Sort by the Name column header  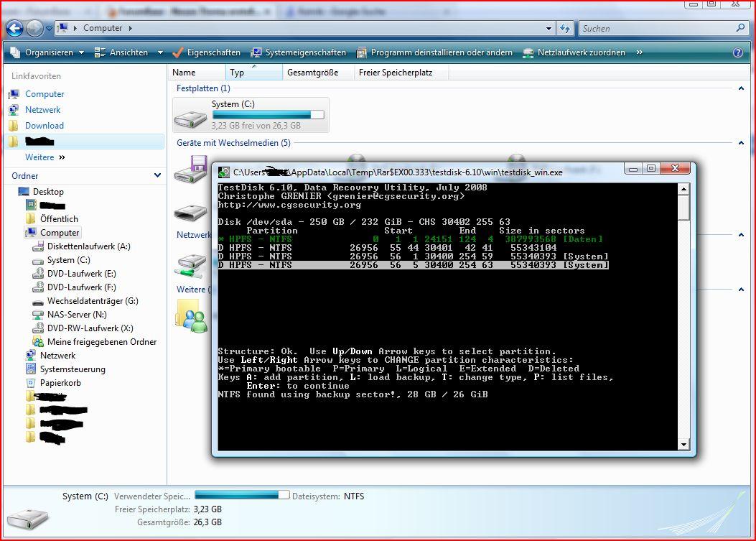pyautogui.click(x=197, y=73)
